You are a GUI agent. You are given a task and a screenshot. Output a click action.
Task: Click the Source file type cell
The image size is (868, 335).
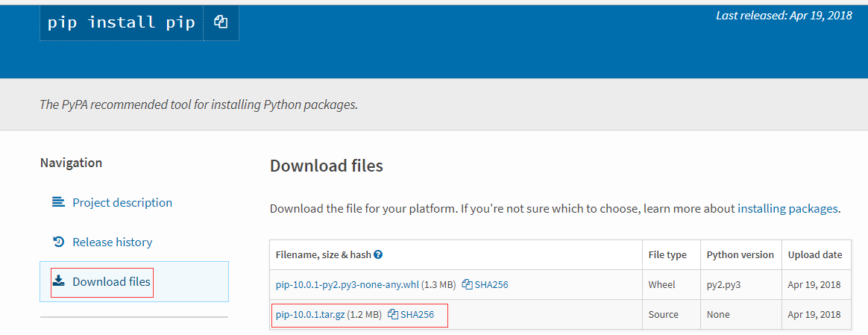664,314
